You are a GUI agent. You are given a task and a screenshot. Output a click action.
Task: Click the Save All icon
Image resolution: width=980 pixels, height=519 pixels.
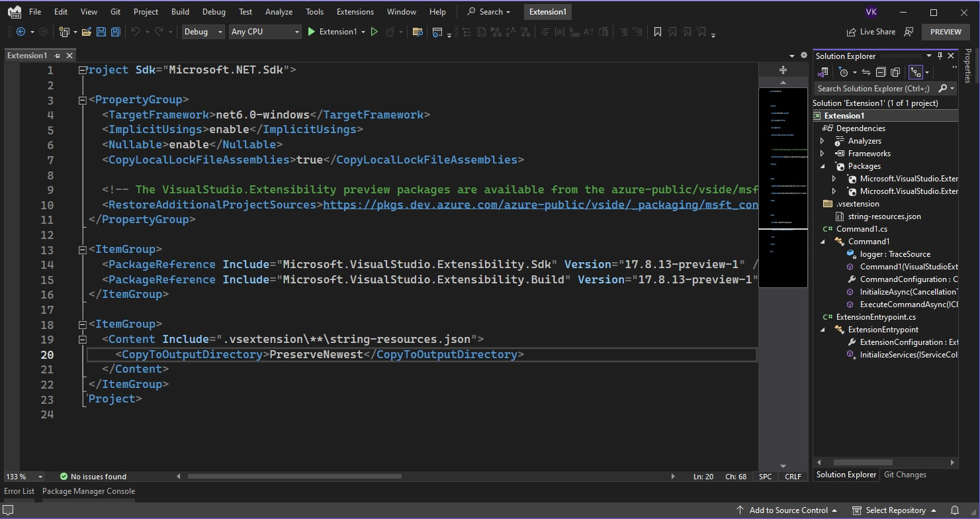point(116,31)
